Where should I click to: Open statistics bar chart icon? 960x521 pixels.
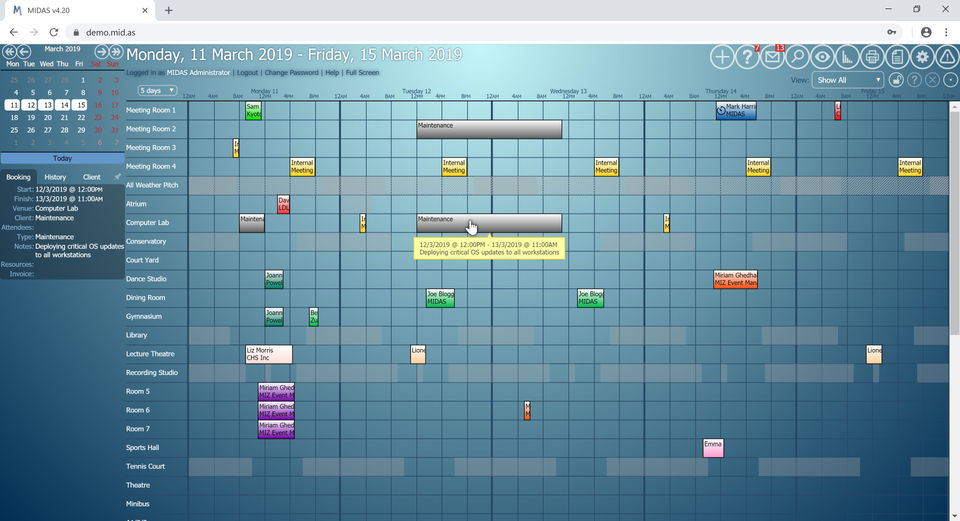(847, 57)
